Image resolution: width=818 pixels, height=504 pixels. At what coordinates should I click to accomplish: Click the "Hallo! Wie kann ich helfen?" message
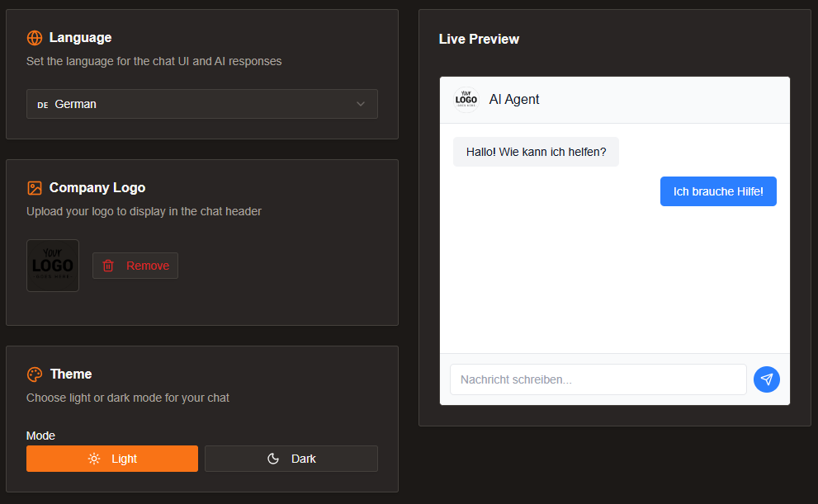536,152
